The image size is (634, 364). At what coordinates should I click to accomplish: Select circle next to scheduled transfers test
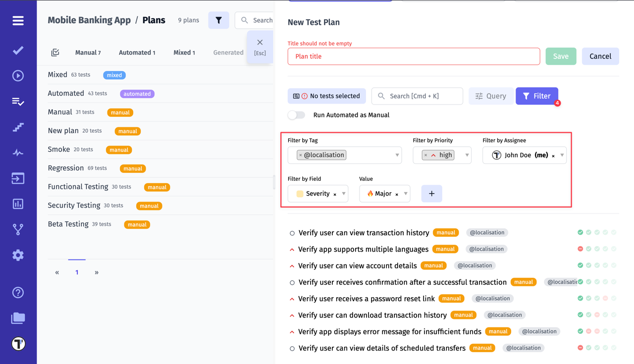click(x=292, y=348)
